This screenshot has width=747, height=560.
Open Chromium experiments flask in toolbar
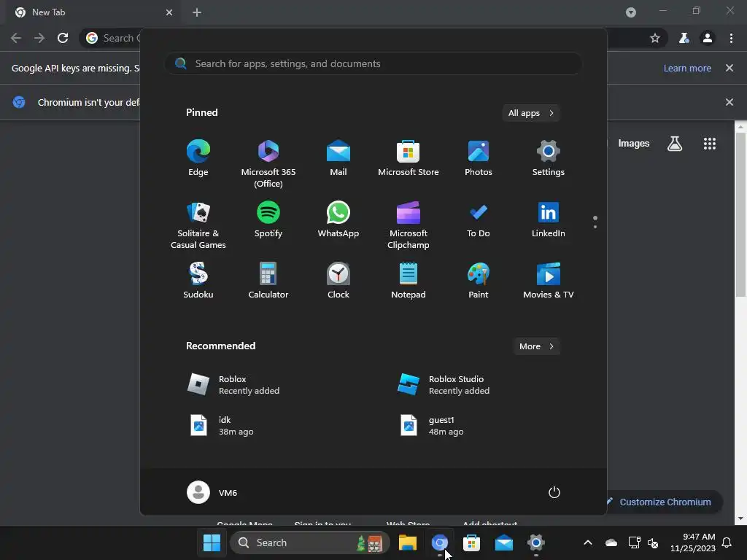tap(684, 38)
